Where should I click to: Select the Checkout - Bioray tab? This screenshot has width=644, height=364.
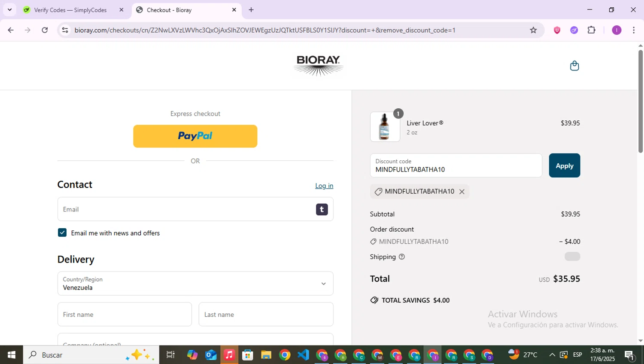[186, 10]
